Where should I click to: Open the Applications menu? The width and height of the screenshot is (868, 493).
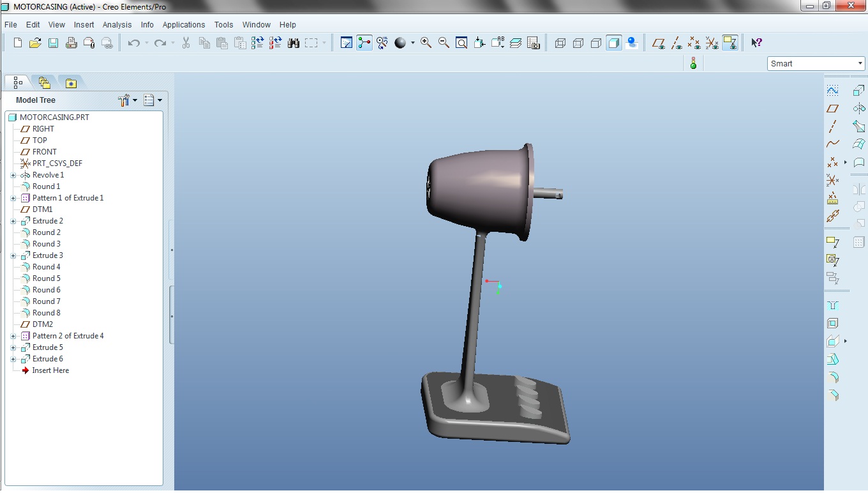point(184,24)
